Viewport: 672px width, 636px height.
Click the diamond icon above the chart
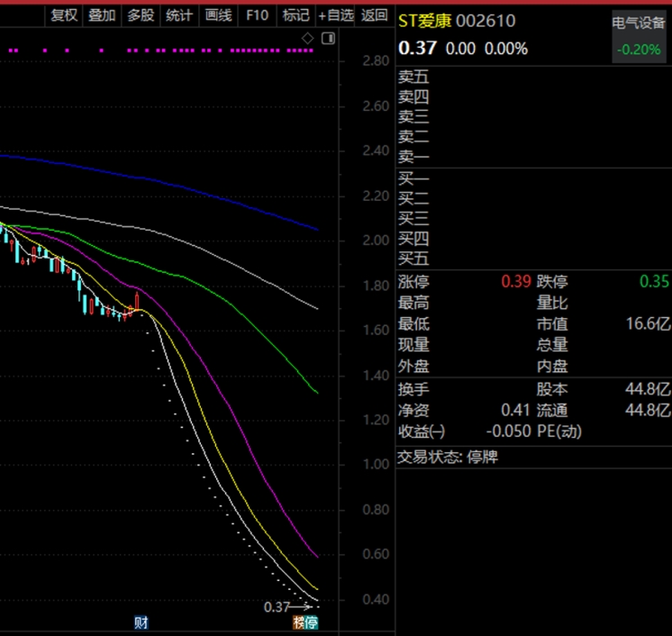307,39
